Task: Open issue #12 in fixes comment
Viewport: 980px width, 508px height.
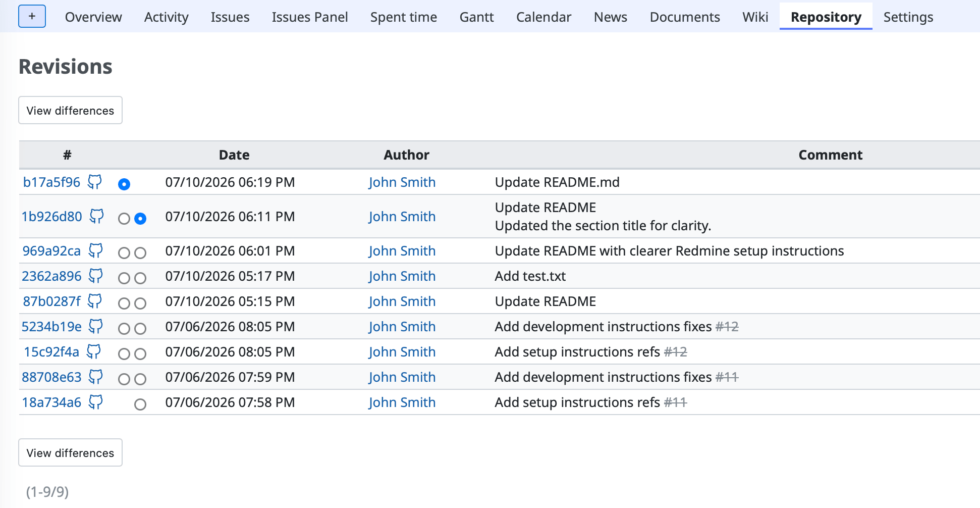Action: pyautogui.click(x=727, y=326)
